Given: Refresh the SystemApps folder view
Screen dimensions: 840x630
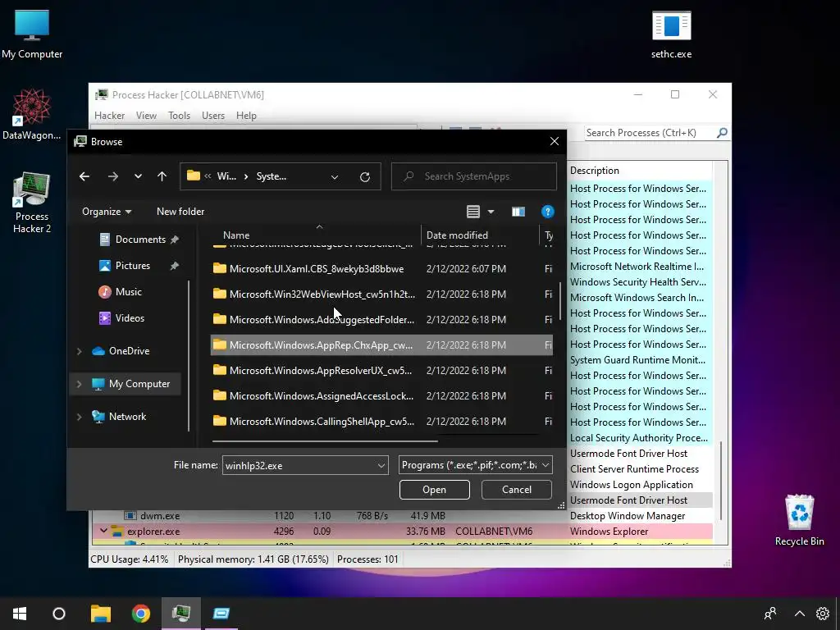Looking at the screenshot, I should coord(365,177).
